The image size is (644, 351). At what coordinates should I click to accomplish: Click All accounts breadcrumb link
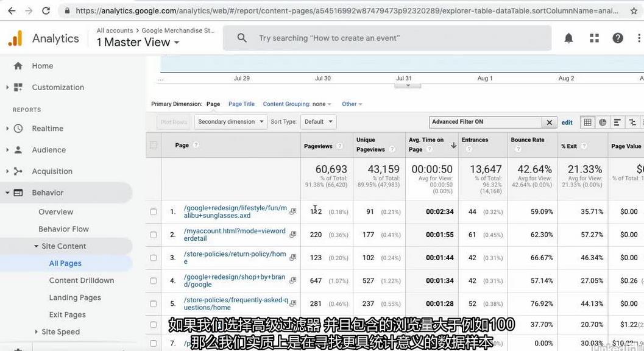click(115, 30)
